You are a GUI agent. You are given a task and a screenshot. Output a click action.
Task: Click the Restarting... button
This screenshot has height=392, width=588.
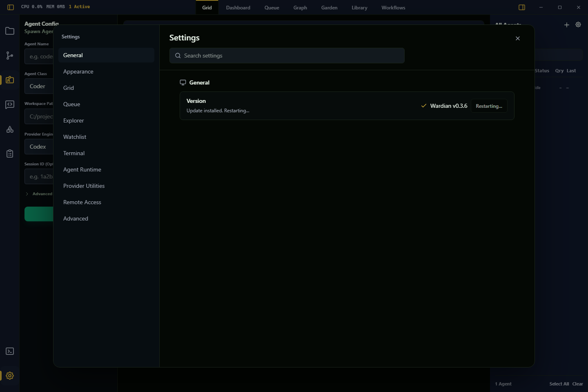click(489, 106)
